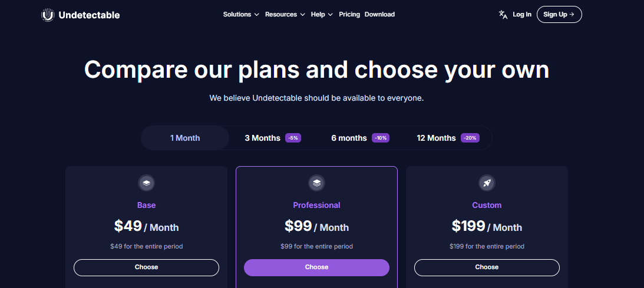Choose the Professional plan
Image resolution: width=644 pixels, height=288 pixels.
tap(316, 267)
